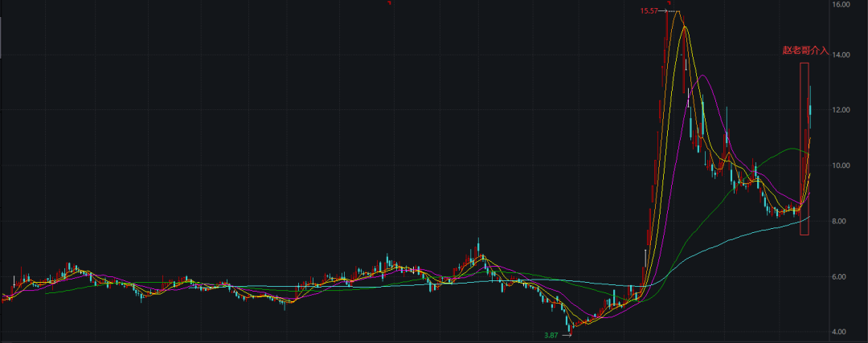Click the cyan moving average's right end
The image size is (868, 343).
pyautogui.click(x=809, y=217)
